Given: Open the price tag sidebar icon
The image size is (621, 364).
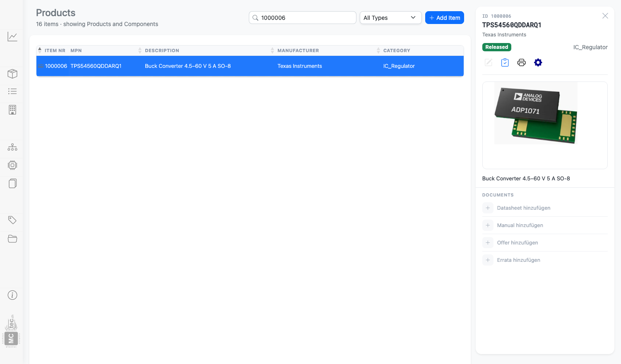Looking at the screenshot, I should pyautogui.click(x=12, y=220).
